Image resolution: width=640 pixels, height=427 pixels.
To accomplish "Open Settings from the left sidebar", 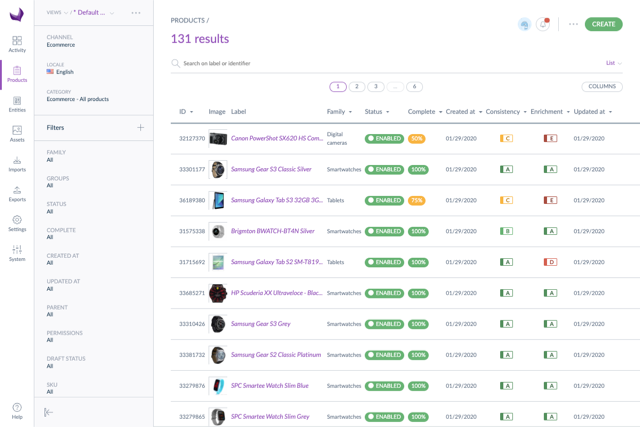I will 17,223.
